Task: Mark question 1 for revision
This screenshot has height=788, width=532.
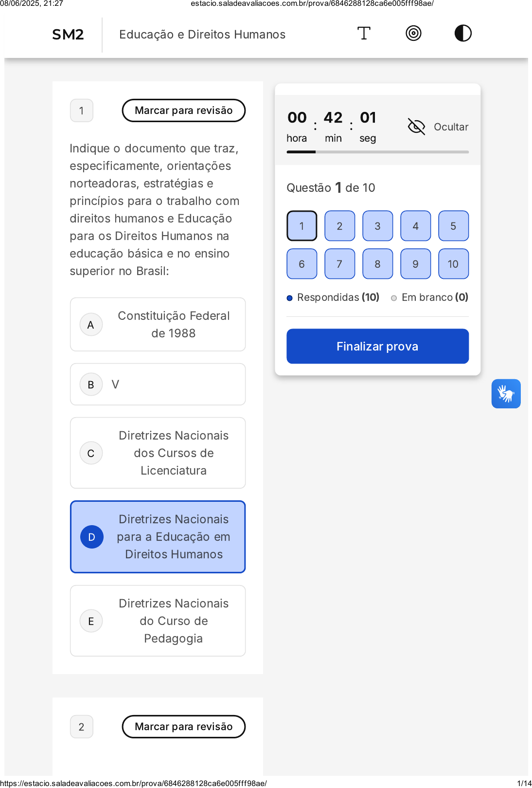Action: coord(183,110)
